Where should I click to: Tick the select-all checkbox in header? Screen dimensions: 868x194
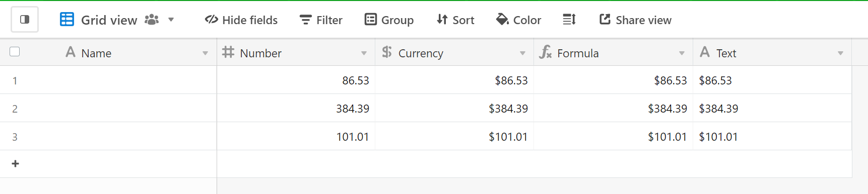[x=15, y=52]
